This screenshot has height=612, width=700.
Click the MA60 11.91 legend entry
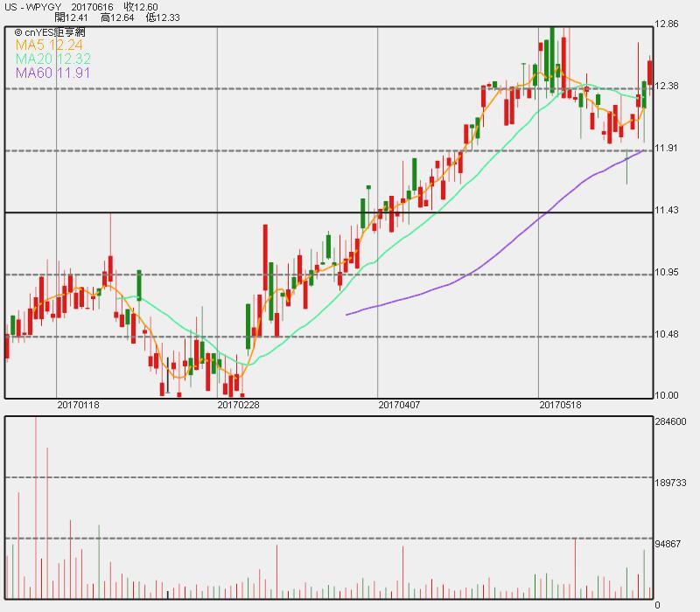click(x=52, y=73)
